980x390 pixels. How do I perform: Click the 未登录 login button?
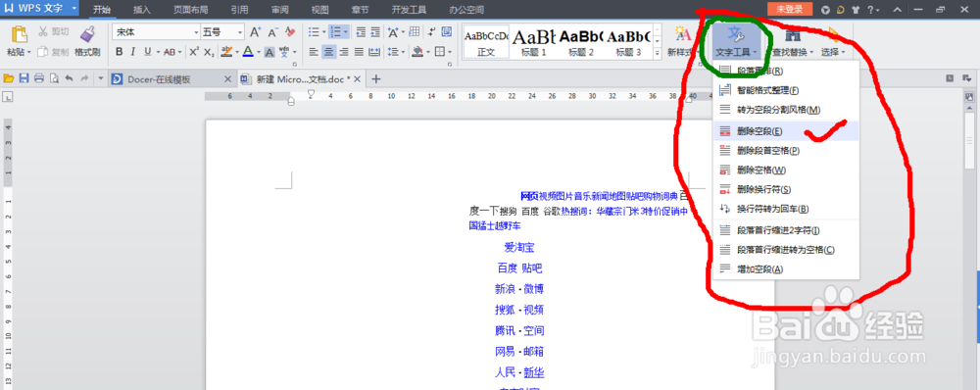point(789,10)
